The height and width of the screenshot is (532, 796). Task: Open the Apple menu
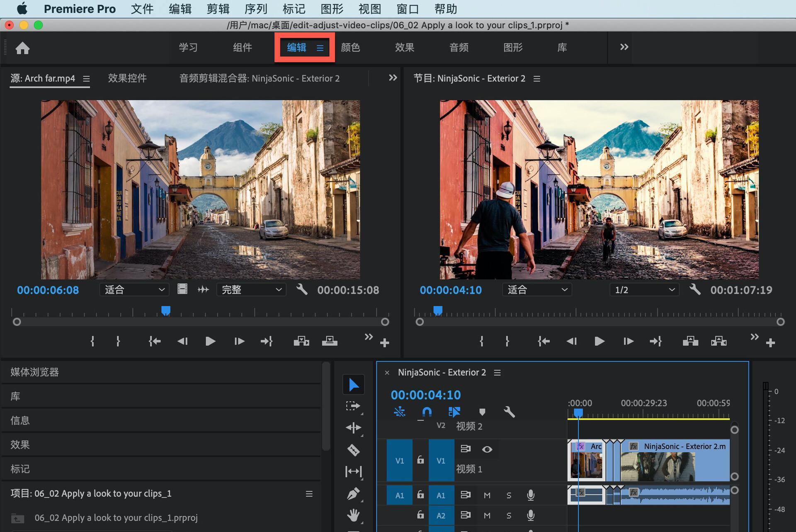(x=22, y=8)
